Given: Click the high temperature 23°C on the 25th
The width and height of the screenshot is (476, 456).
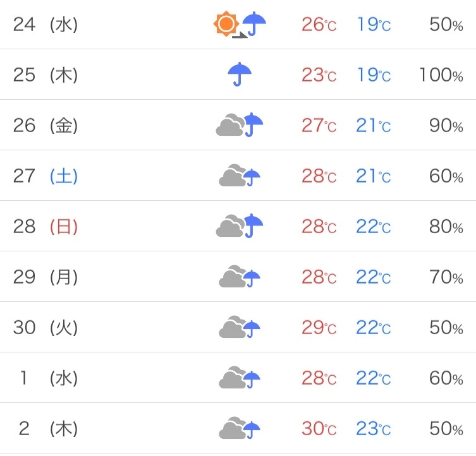Looking at the screenshot, I should 319,75.
